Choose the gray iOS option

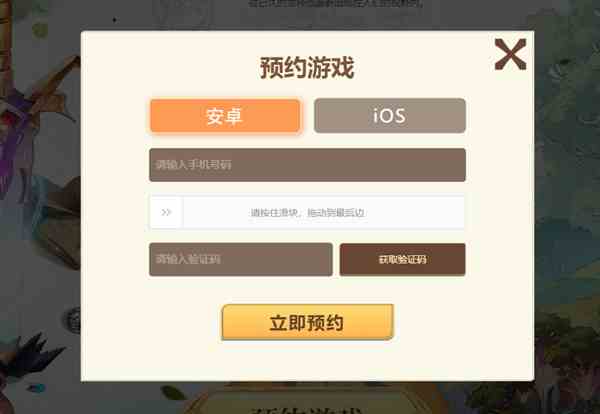coord(390,116)
